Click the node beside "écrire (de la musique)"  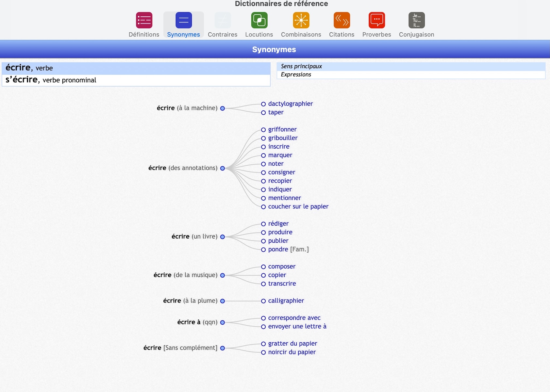coord(223,275)
